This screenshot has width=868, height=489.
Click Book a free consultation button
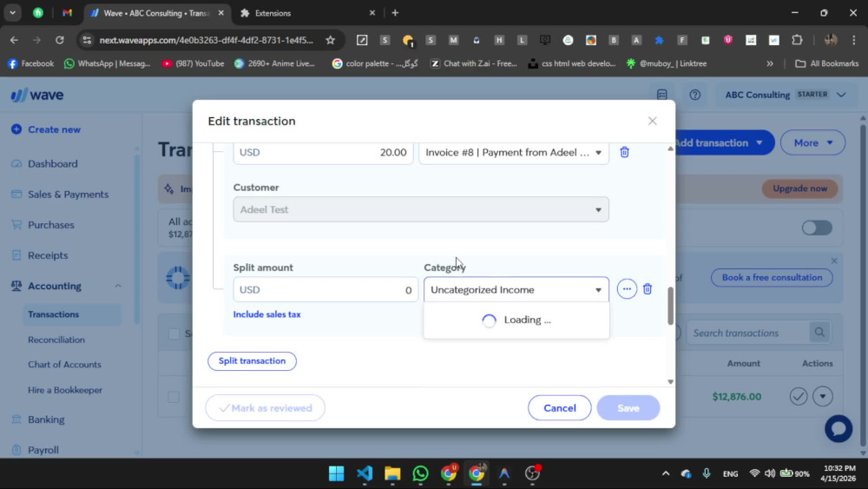pyautogui.click(x=772, y=277)
